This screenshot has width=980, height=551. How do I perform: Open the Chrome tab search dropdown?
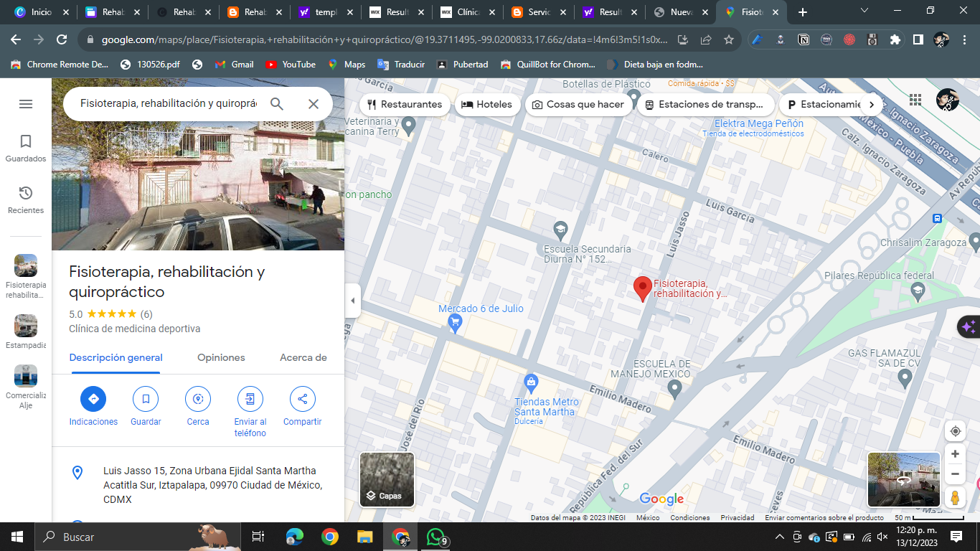(864, 11)
